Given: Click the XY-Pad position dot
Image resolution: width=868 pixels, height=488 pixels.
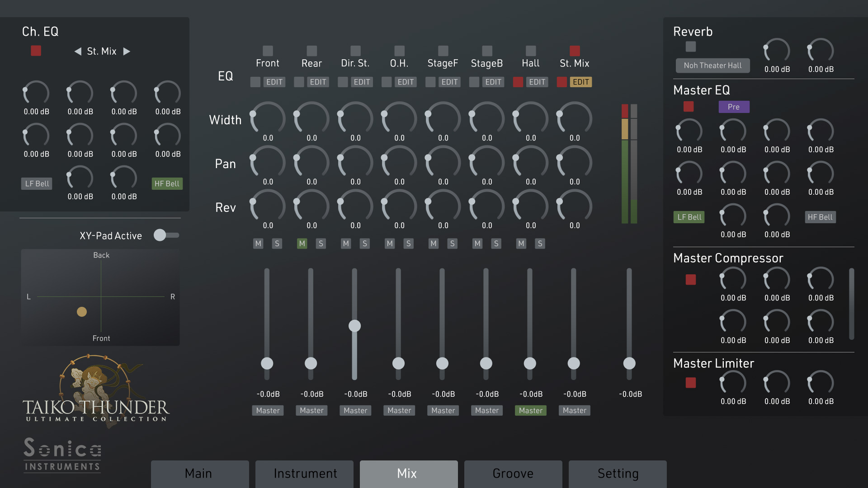Looking at the screenshot, I should coord(82,312).
